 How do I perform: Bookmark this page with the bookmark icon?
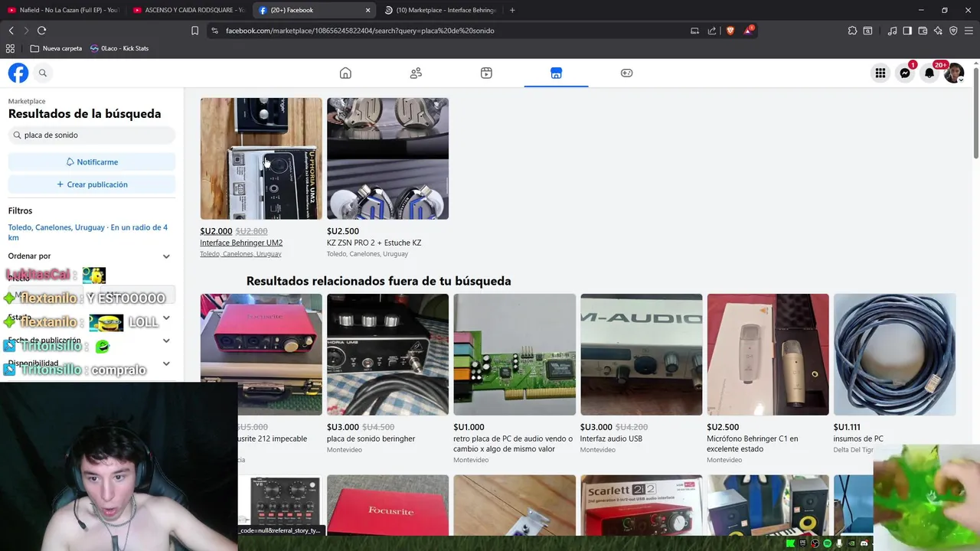pyautogui.click(x=194, y=31)
